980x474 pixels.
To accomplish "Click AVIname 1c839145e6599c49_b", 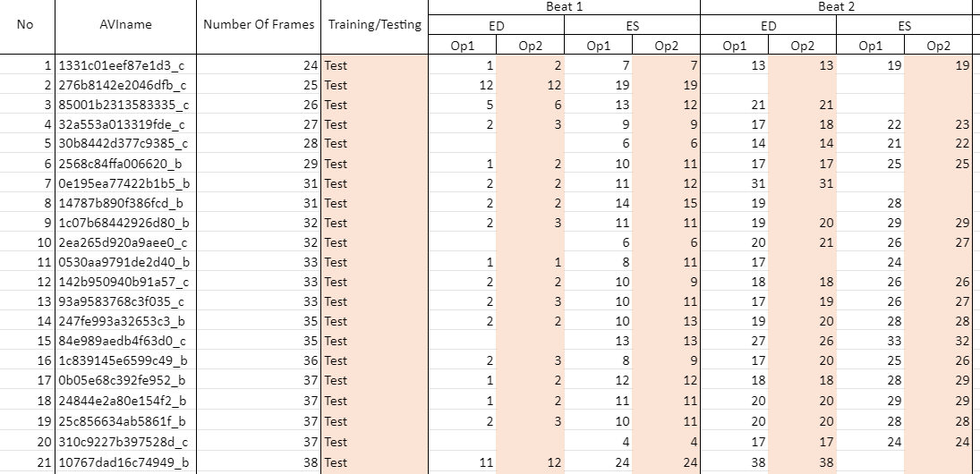I will pos(122,360).
